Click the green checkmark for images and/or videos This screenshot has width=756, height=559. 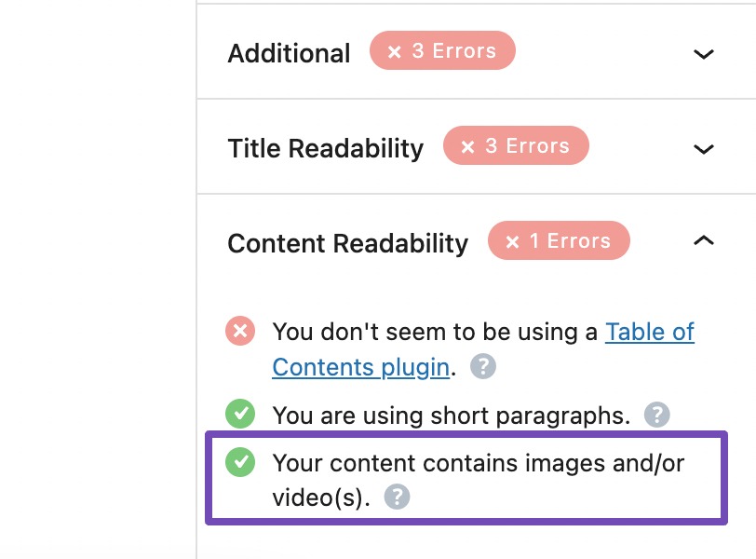pyautogui.click(x=239, y=463)
